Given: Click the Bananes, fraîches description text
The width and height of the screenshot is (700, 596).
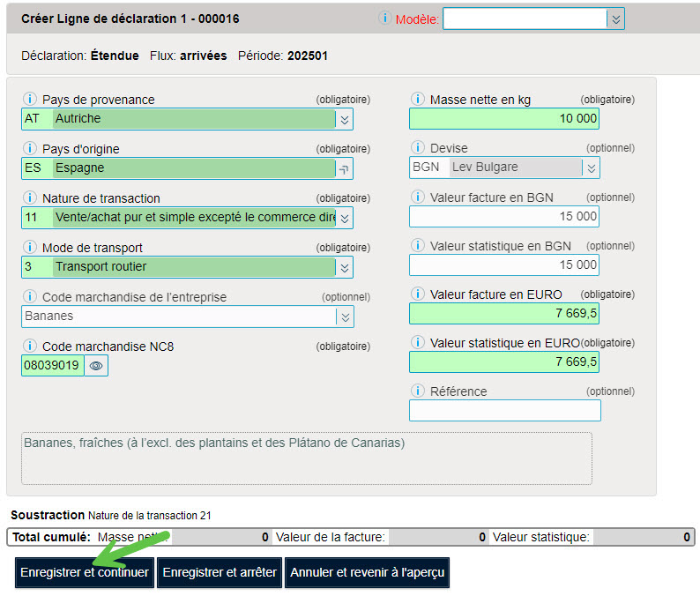Looking at the screenshot, I should pyautogui.click(x=214, y=443).
